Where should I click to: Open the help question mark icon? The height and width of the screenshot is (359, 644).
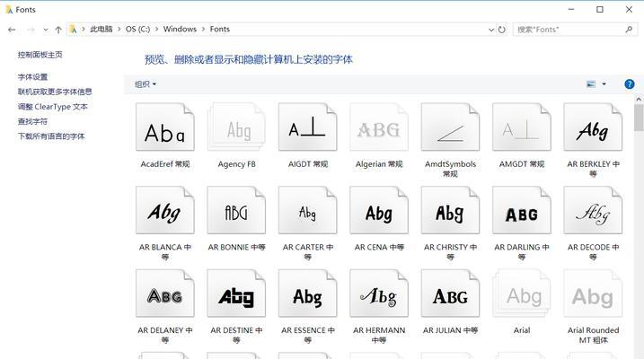point(630,84)
